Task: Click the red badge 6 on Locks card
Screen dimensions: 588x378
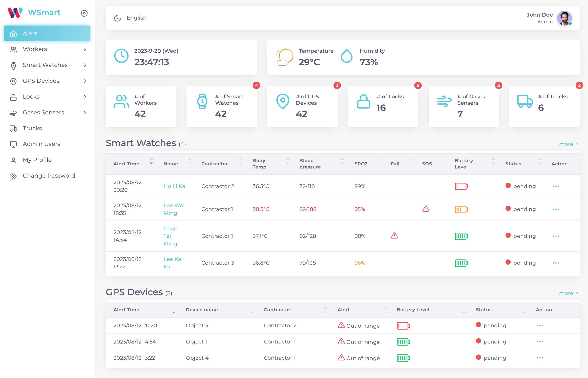Action: tap(418, 85)
